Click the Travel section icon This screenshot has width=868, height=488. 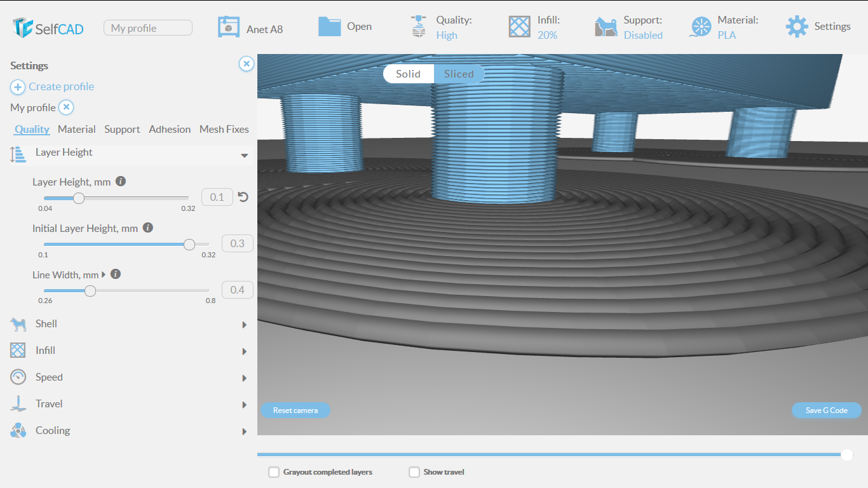pos(18,404)
